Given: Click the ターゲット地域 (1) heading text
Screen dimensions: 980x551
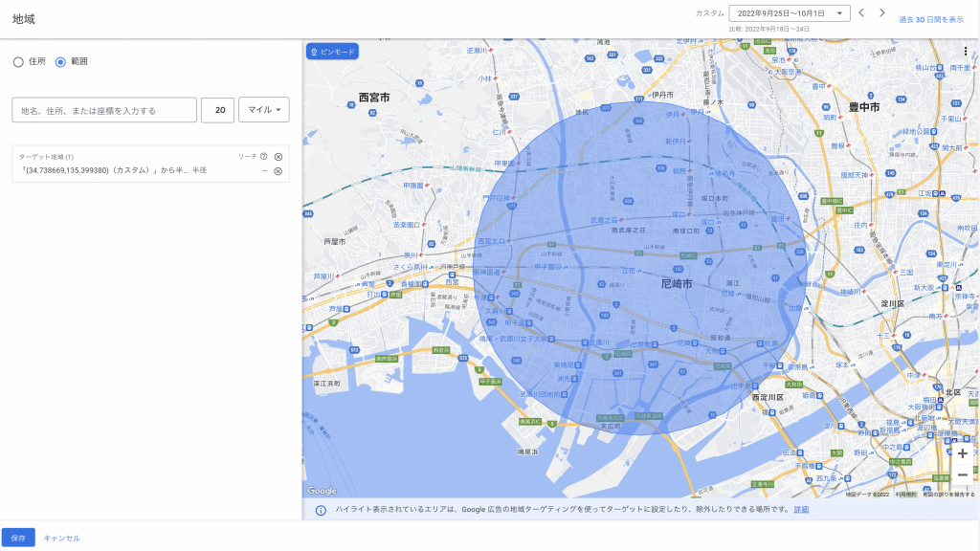Looking at the screenshot, I should 46,157.
